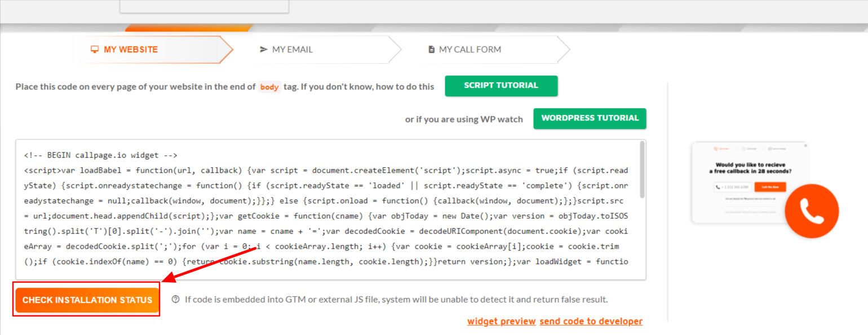Click the send code to developer link
The height and width of the screenshot is (335, 868).
tap(591, 321)
